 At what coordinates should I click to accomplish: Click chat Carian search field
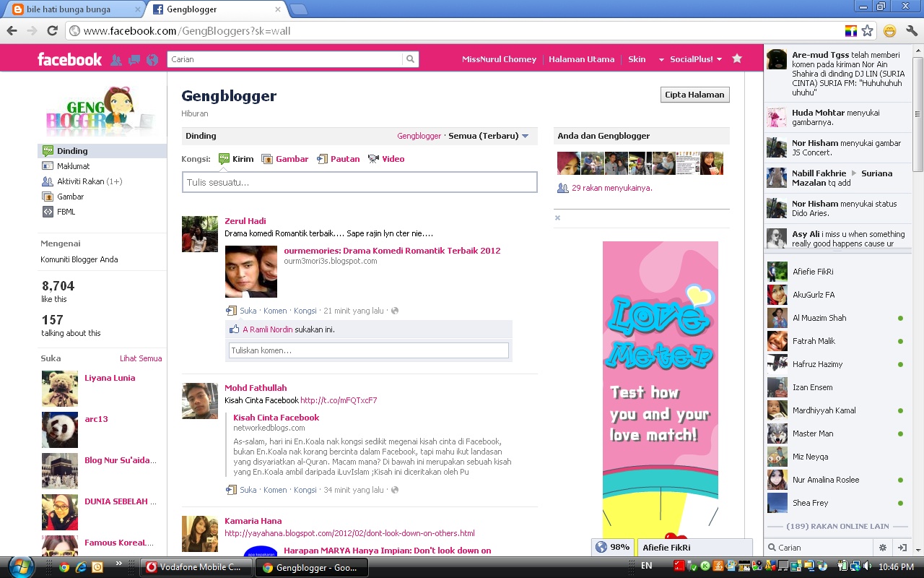pos(819,548)
